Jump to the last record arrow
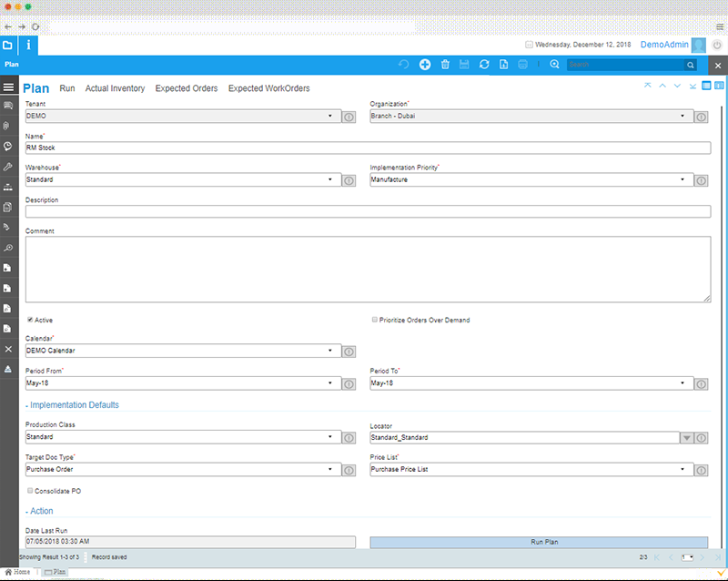Image resolution: width=728 pixels, height=581 pixels. pos(693,86)
